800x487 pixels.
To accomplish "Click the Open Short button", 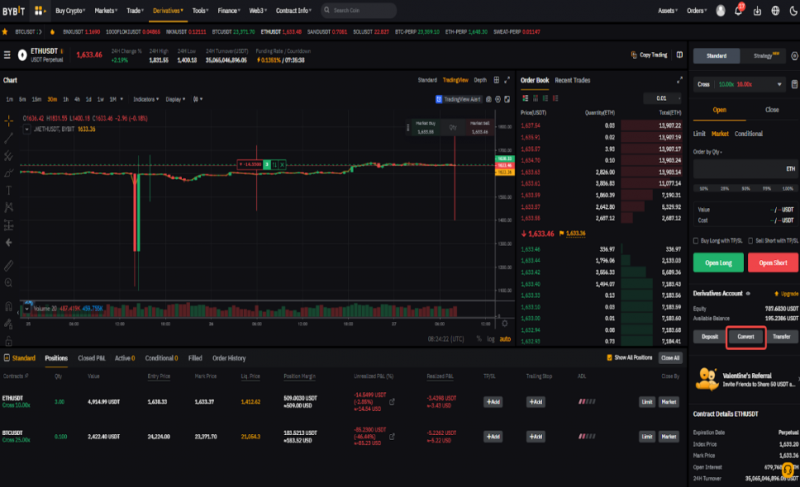I will (x=773, y=263).
